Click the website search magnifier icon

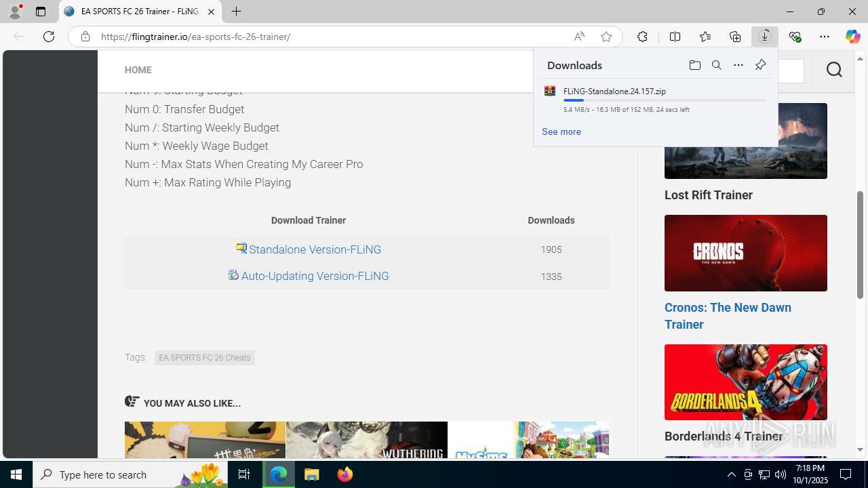click(x=834, y=69)
